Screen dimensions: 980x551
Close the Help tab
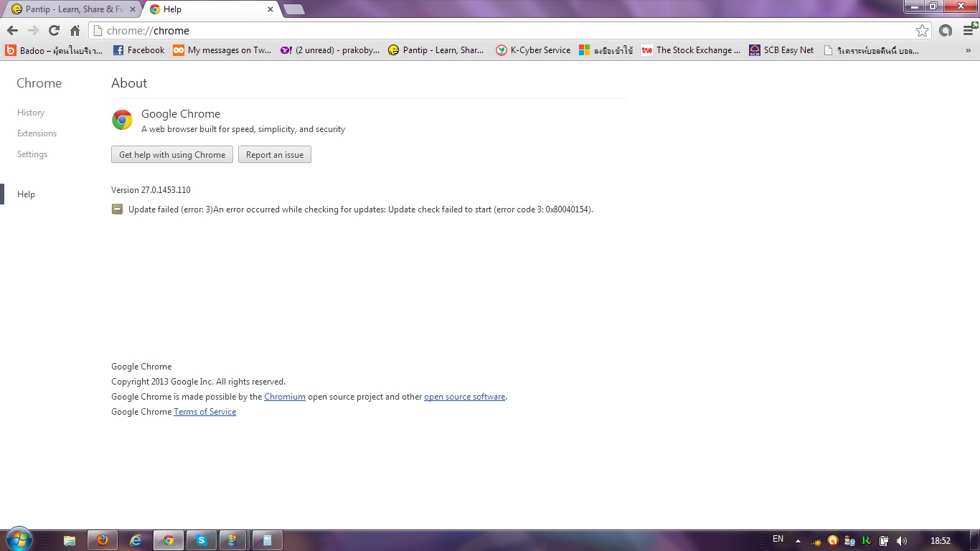(270, 9)
